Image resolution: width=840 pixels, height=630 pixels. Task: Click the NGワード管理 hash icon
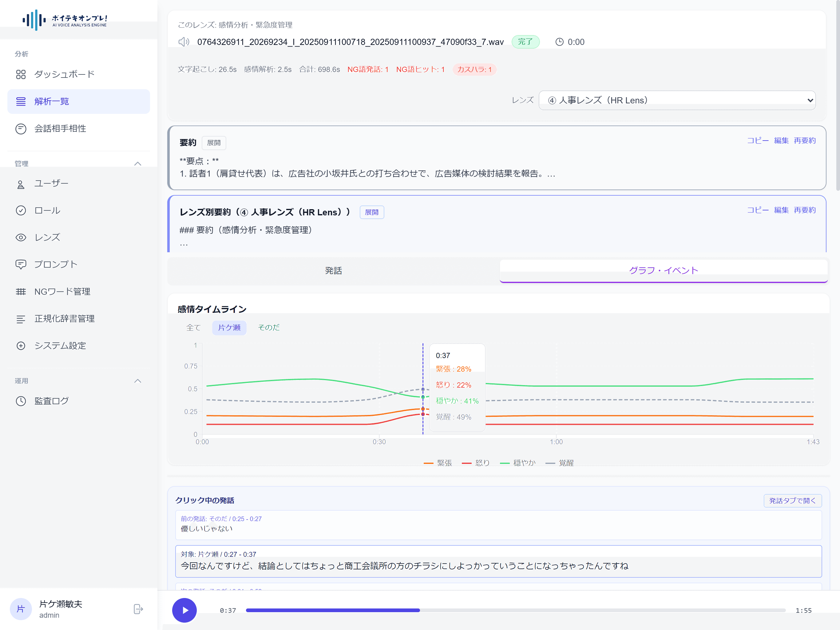coord(21,292)
